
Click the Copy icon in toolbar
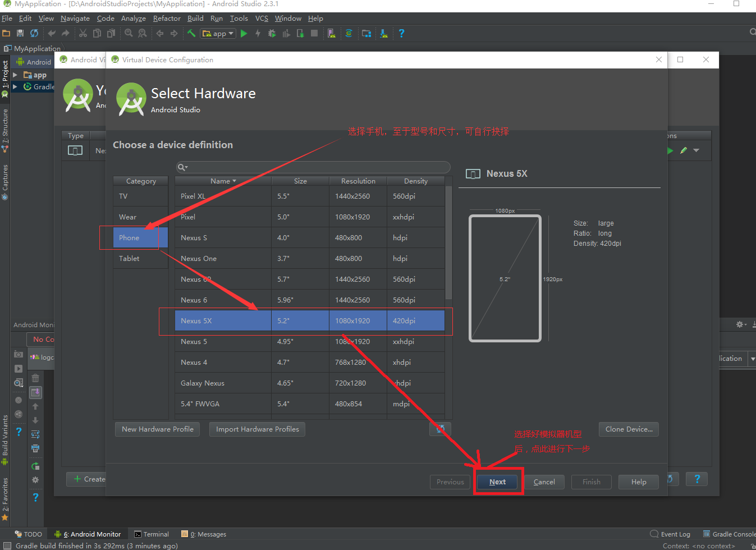point(97,33)
